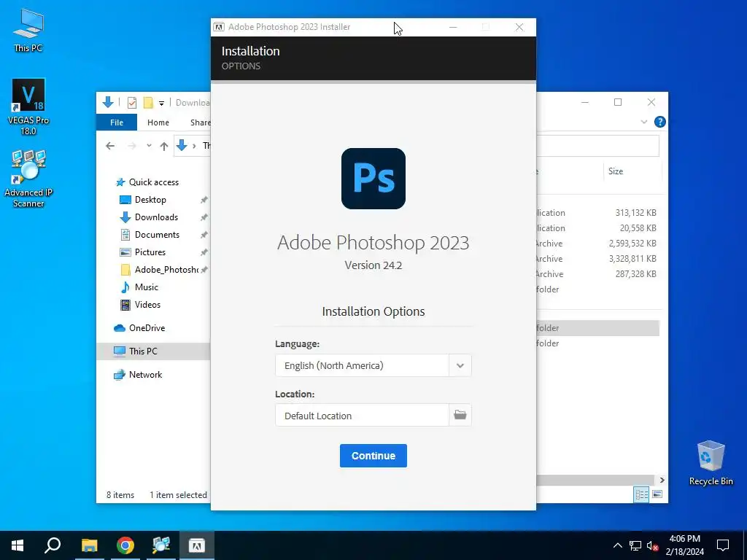This screenshot has width=747, height=560.
Task: Click the 287,328 KB size cell
Action: 635,274
